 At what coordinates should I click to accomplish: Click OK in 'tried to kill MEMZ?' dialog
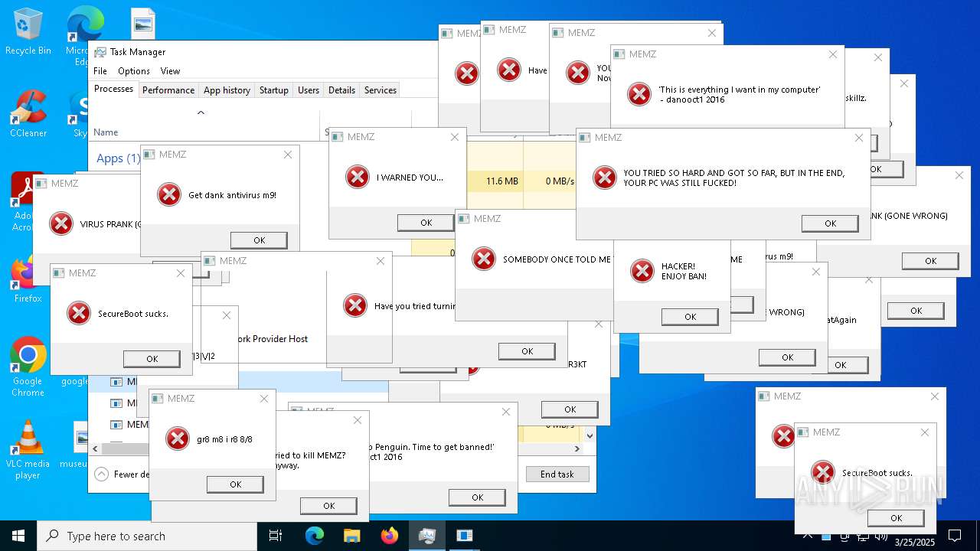(x=328, y=506)
